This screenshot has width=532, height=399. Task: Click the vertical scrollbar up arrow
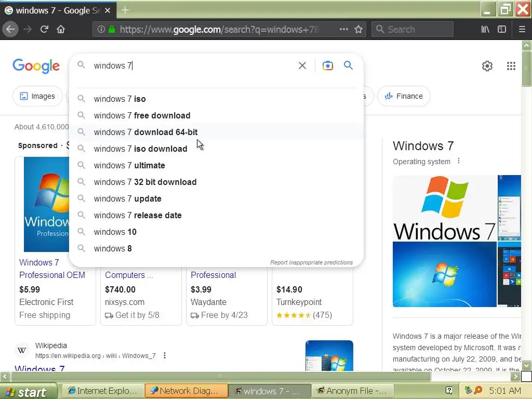click(526, 45)
